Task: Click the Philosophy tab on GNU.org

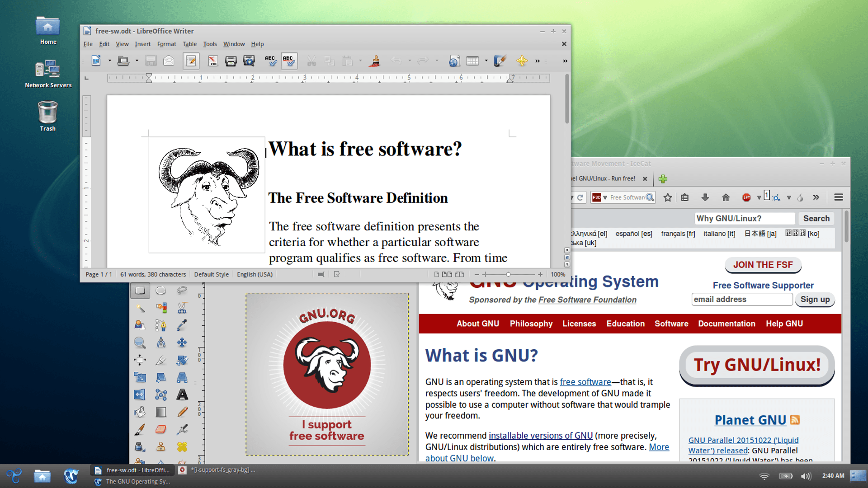Action: [531, 324]
